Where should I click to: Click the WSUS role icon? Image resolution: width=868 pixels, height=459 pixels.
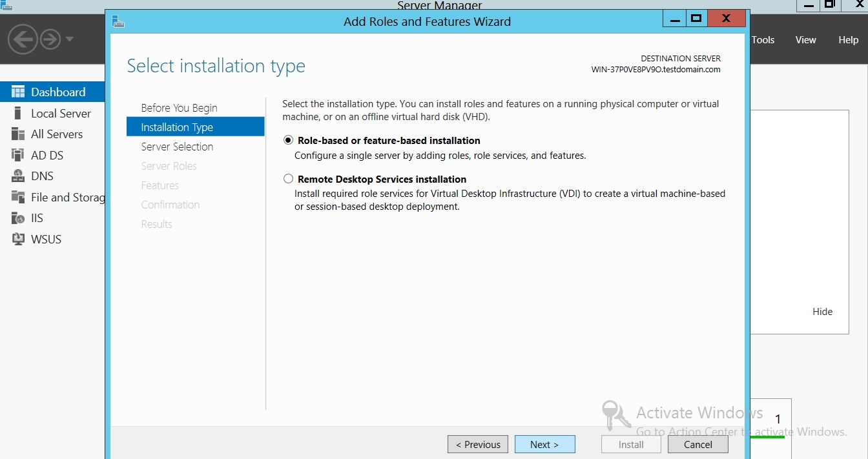[x=18, y=239]
